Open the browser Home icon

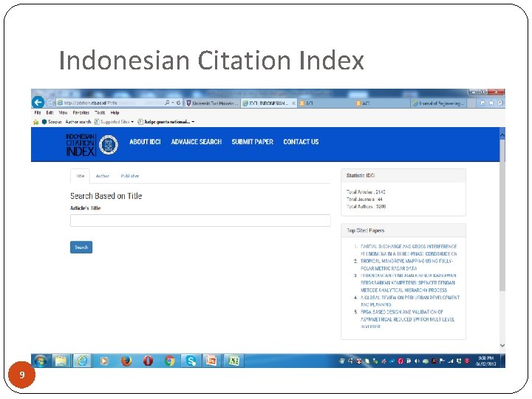[482, 103]
